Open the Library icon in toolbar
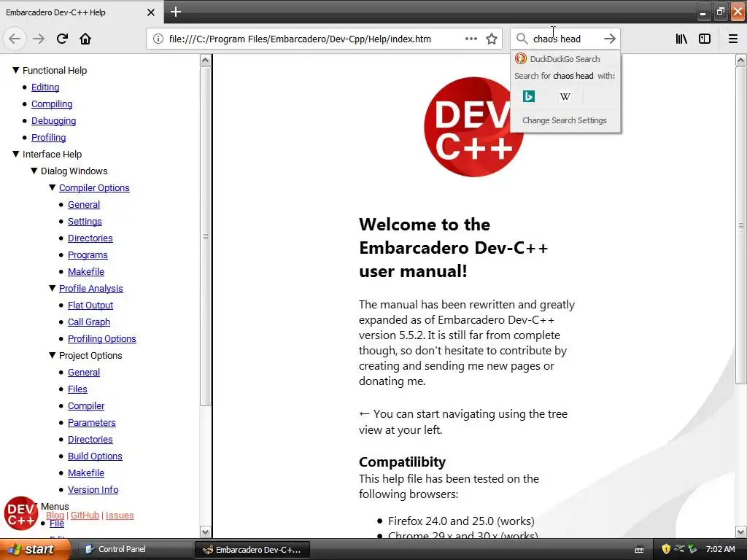The width and height of the screenshot is (747, 560). [681, 39]
